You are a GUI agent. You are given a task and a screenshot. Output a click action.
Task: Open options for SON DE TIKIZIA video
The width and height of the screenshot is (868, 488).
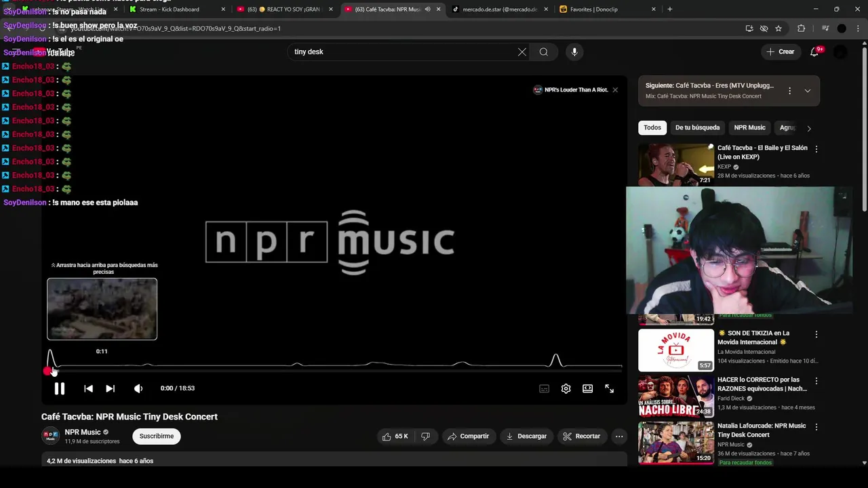816,334
